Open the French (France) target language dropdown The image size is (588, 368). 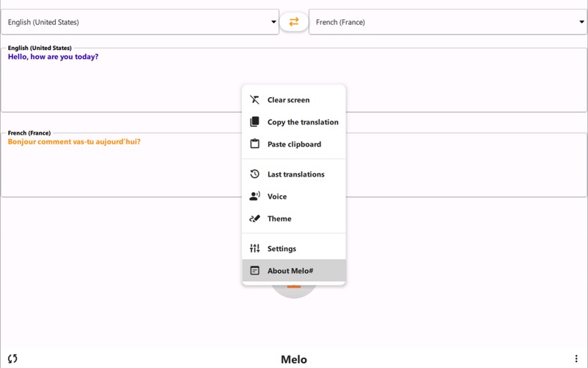coord(448,22)
